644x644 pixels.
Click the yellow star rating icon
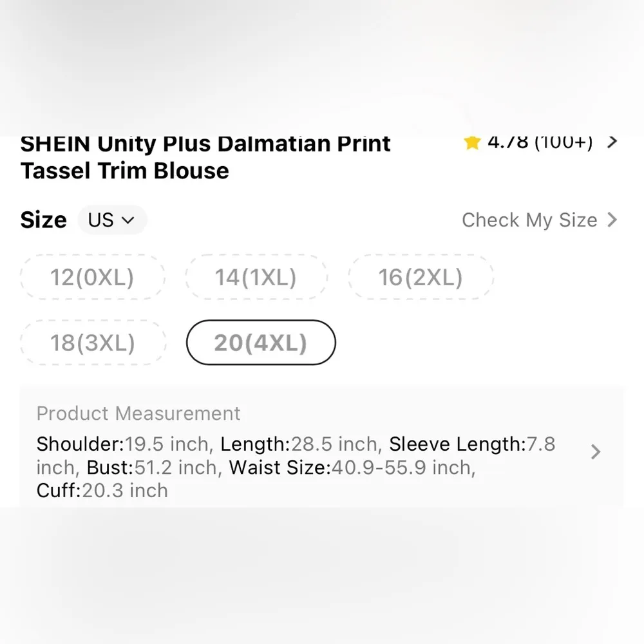(472, 142)
